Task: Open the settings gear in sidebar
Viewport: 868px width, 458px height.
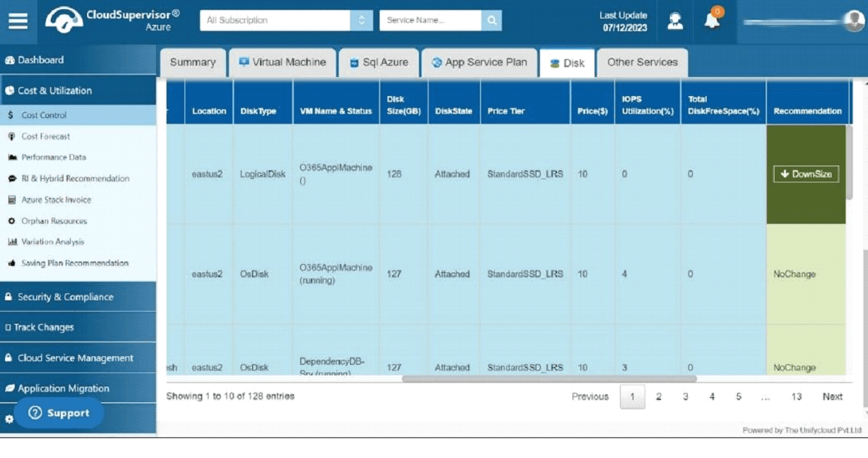Action: pyautogui.click(x=8, y=418)
